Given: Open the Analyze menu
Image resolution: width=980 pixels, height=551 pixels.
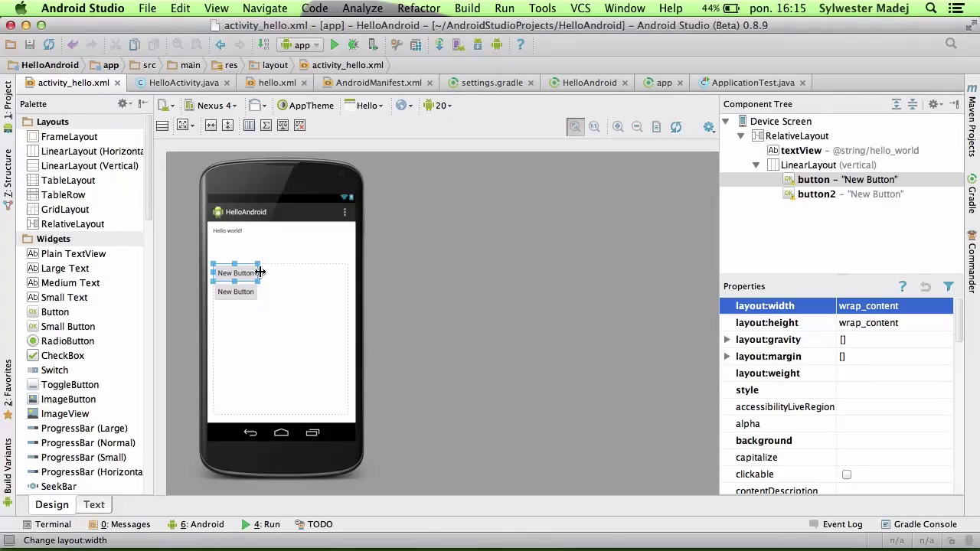Looking at the screenshot, I should [362, 8].
